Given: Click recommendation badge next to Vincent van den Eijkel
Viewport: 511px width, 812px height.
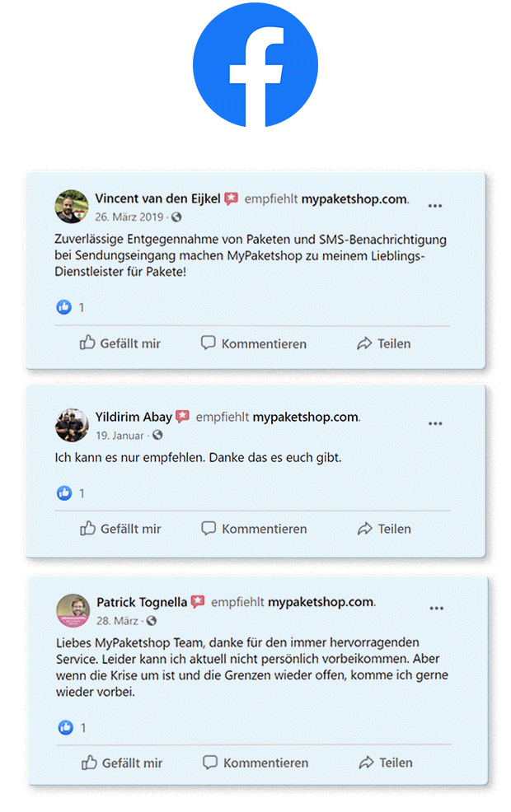Looking at the screenshot, I should click(232, 198).
